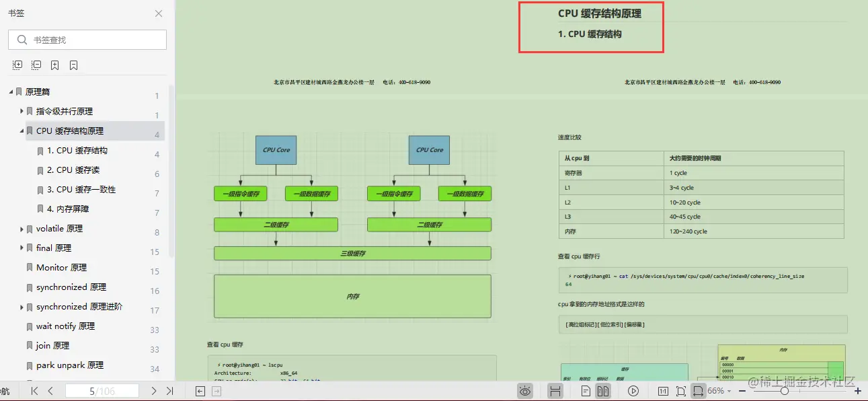Open the wait notify 原理 bookmark
This screenshot has height=401, width=868.
pos(65,326)
